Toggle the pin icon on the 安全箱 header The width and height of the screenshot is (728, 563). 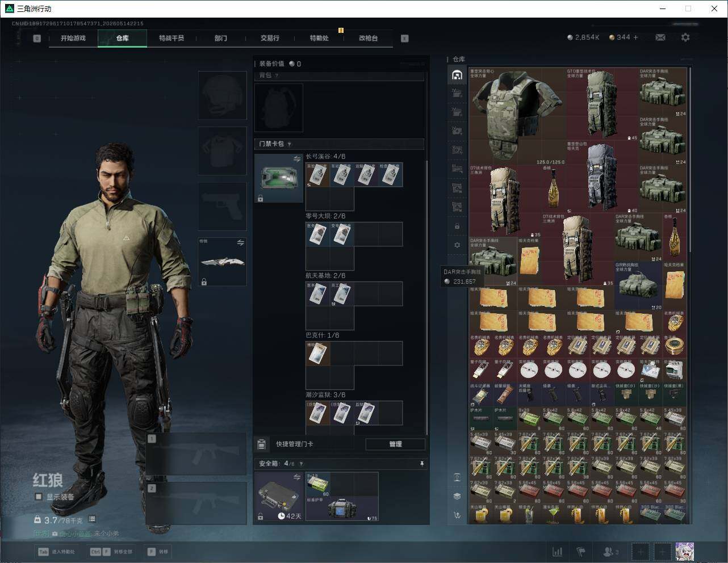pos(421,464)
